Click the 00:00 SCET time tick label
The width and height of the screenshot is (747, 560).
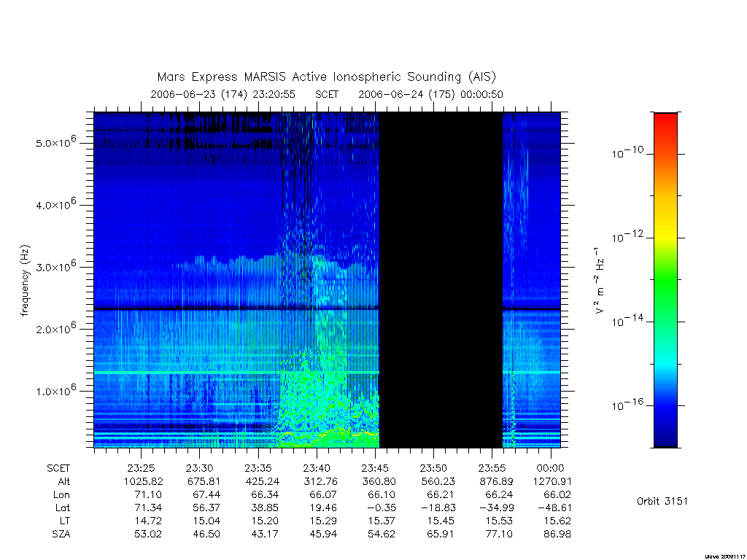(x=550, y=468)
